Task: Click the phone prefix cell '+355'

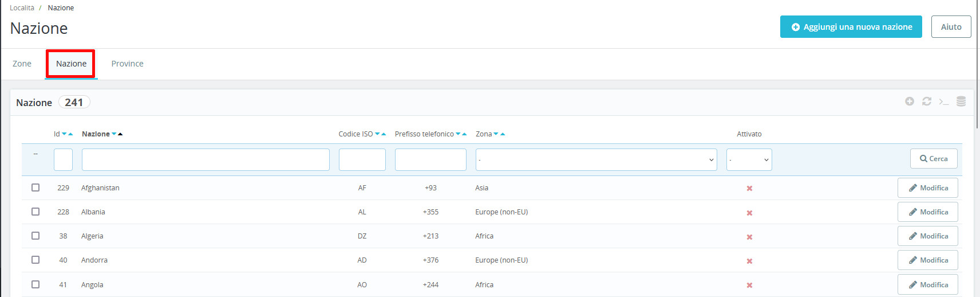Action: pos(430,212)
